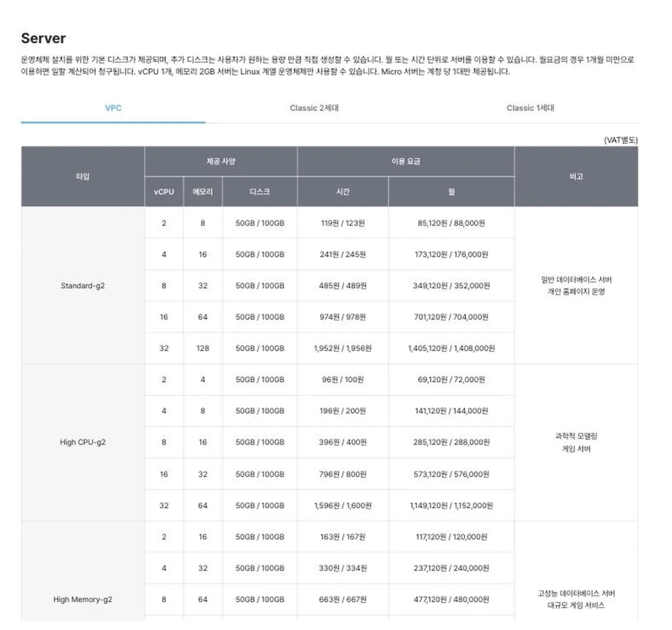Click the 제공 사양 column header
672x630 pixels.
221,162
